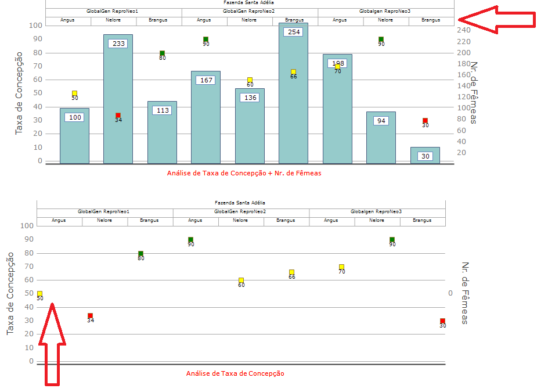This screenshot has width=548, height=392.
Task: Click 'Brangus' under ReproNeo1 in lower chart
Action: point(149,220)
